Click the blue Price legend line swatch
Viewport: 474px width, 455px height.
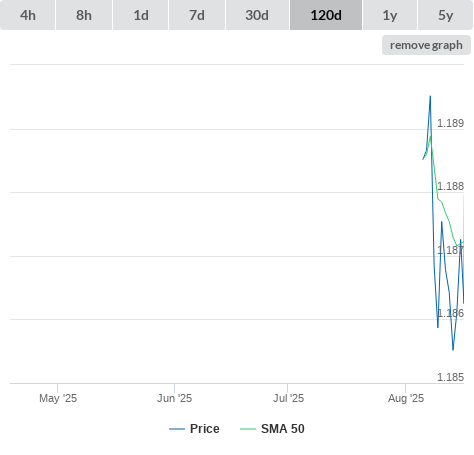coord(177,429)
